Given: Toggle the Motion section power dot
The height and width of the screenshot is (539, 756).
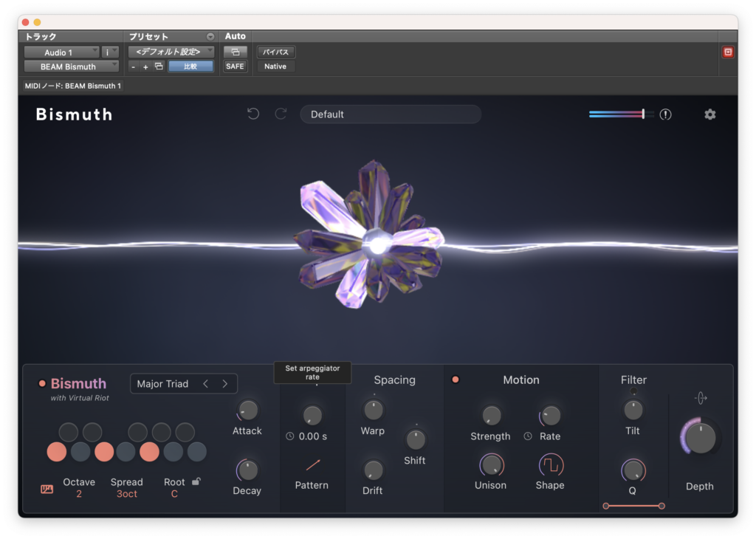Looking at the screenshot, I should pos(455,380).
